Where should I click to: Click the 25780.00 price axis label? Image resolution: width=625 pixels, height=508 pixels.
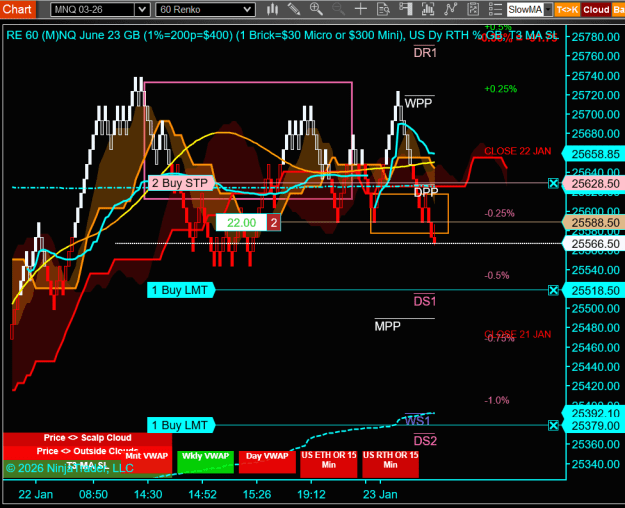click(596, 37)
